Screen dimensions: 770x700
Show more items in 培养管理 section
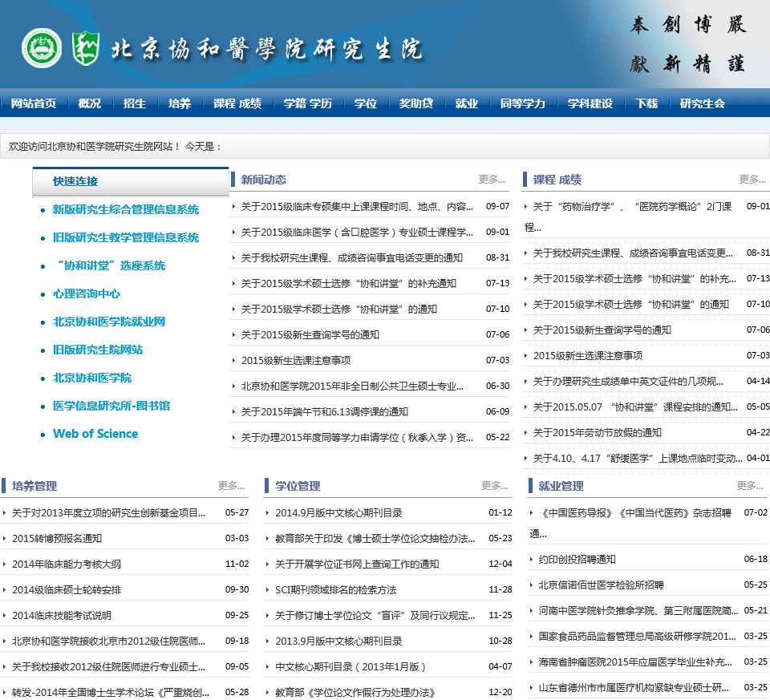231,486
